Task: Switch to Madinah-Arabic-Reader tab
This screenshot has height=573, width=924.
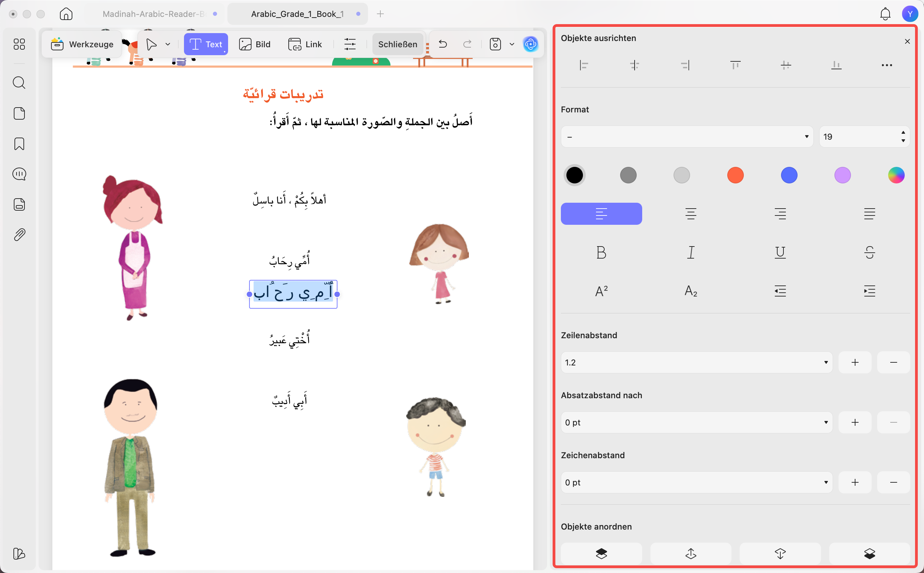Action: [x=154, y=14]
